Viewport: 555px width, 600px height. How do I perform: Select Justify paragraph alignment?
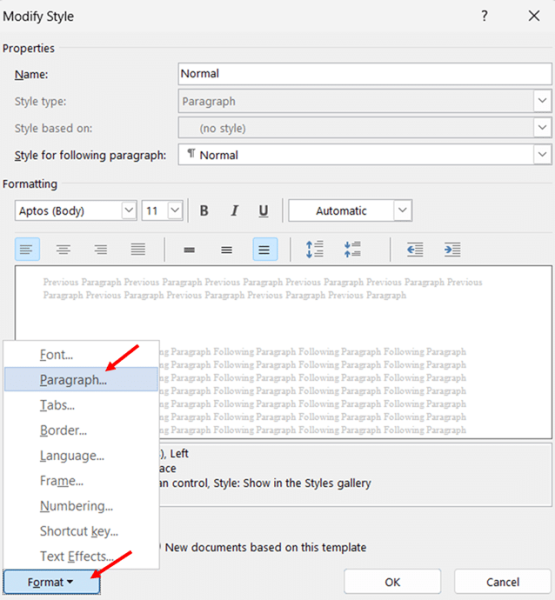138,249
